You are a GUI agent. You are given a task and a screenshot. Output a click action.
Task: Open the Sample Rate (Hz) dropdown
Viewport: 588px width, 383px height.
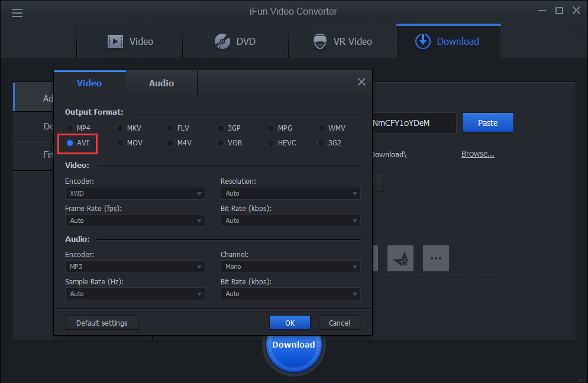135,294
